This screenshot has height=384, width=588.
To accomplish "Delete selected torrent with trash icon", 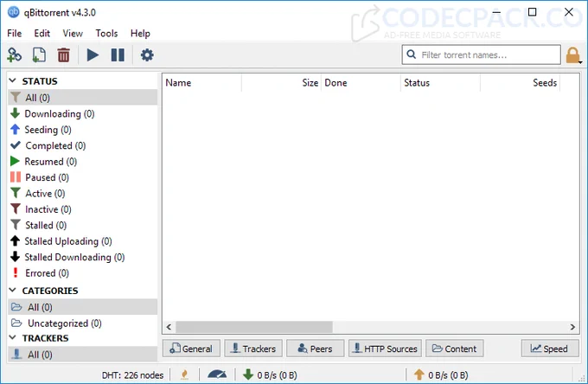I will (x=63, y=55).
